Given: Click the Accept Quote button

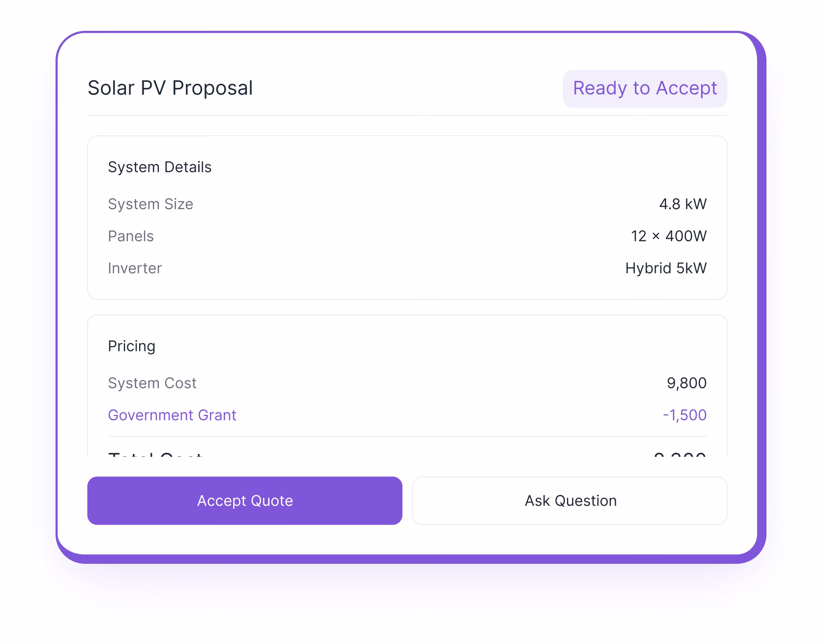Looking at the screenshot, I should 245,500.
